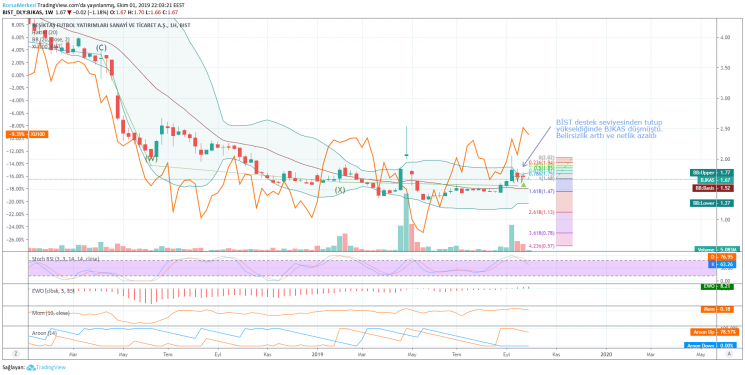Select the BB (20, close, 2) legend entry

point(50,39)
